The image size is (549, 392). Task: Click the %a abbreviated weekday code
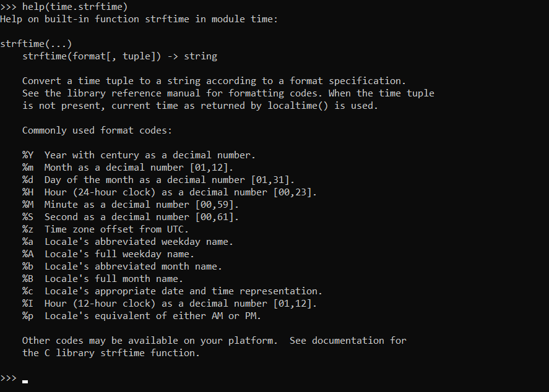pos(28,242)
